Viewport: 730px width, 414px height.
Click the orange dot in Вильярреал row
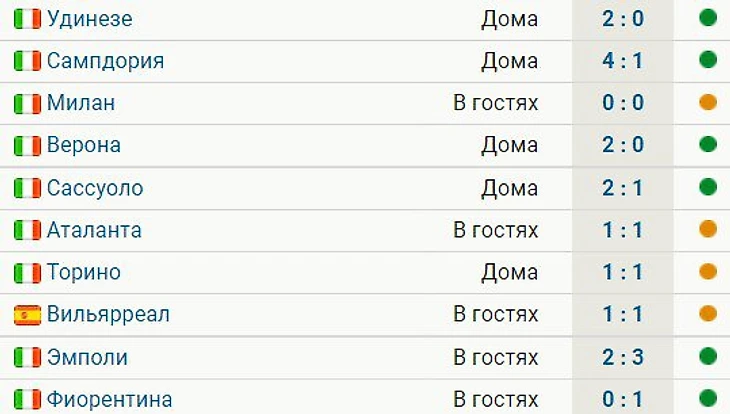(x=708, y=314)
